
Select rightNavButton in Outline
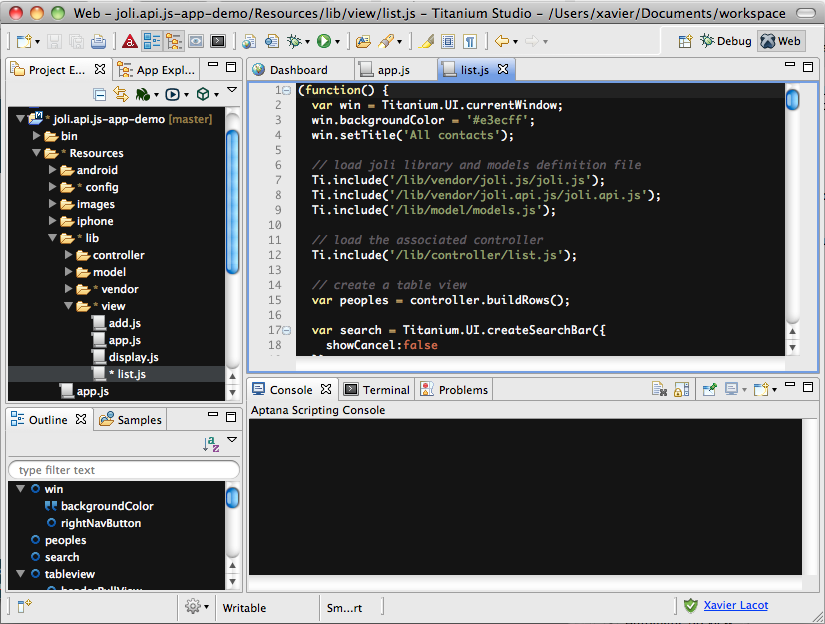click(100, 523)
